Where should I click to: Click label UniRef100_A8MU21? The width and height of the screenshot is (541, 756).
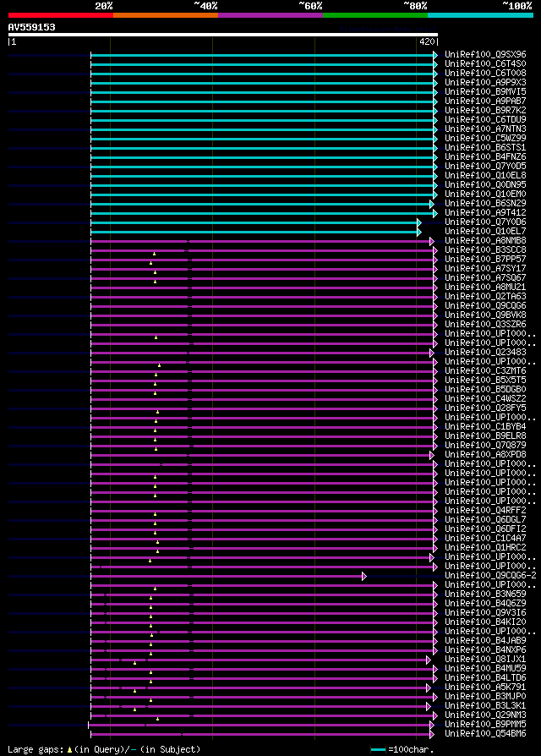tap(485, 288)
